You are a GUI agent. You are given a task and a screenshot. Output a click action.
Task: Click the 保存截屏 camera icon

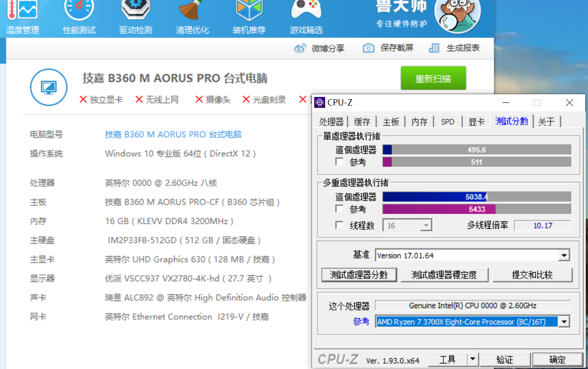coord(368,48)
